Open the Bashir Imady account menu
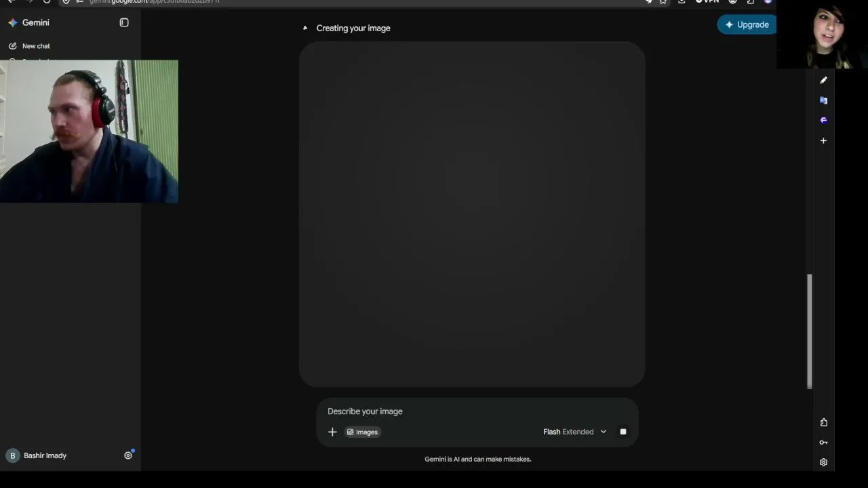This screenshot has width=868, height=488. click(x=37, y=455)
